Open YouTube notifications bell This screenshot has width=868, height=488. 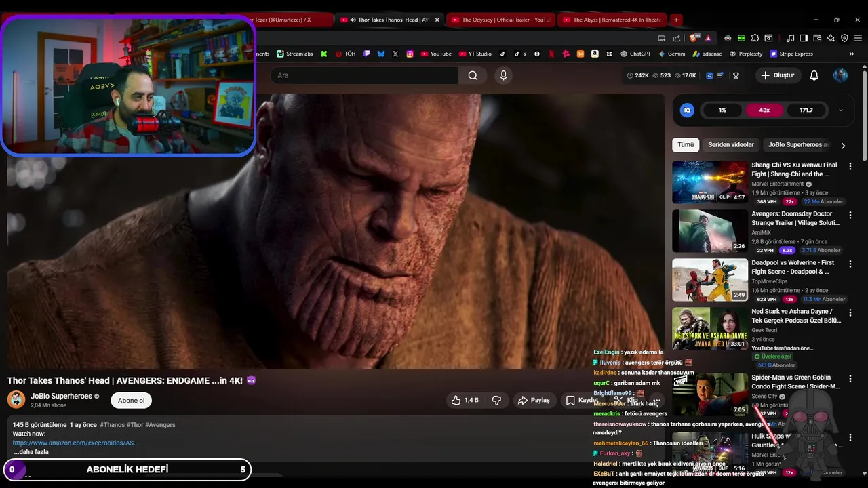(x=814, y=75)
